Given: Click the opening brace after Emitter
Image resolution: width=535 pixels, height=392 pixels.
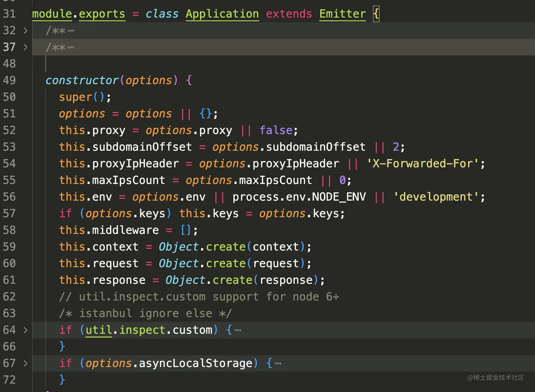Looking at the screenshot, I should 376,14.
